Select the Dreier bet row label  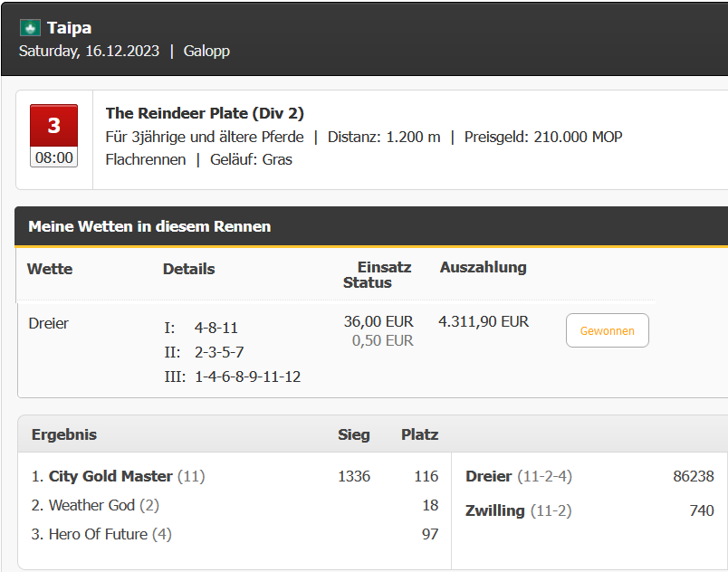(48, 323)
